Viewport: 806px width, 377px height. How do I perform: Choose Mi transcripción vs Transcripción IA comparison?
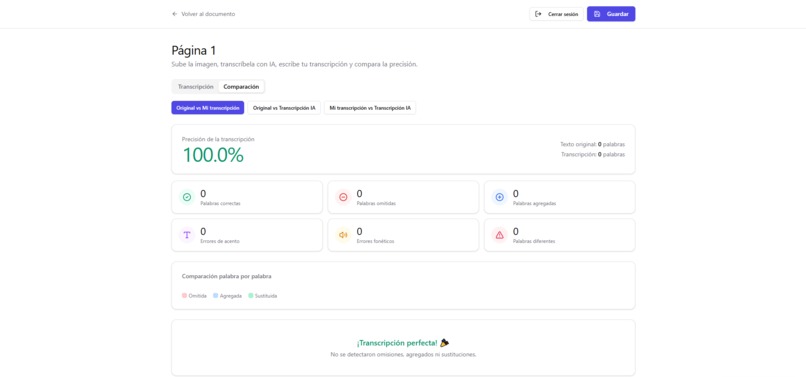[x=370, y=108]
